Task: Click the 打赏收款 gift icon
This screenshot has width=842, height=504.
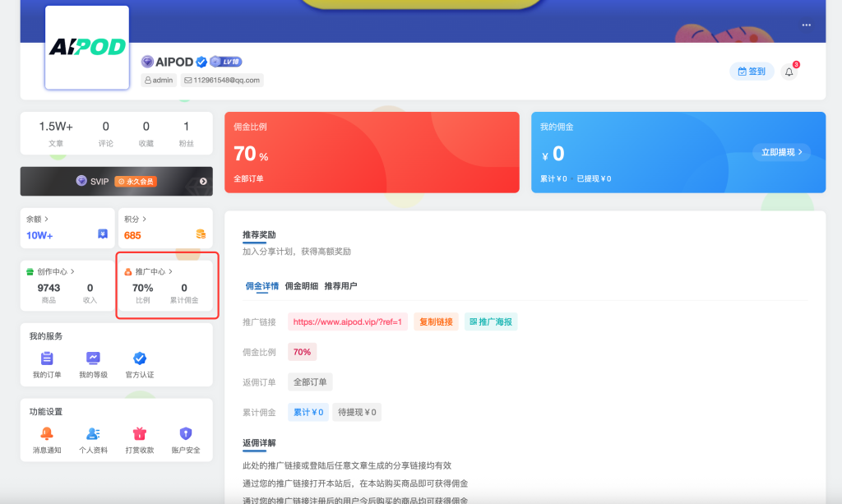Action: click(x=139, y=434)
